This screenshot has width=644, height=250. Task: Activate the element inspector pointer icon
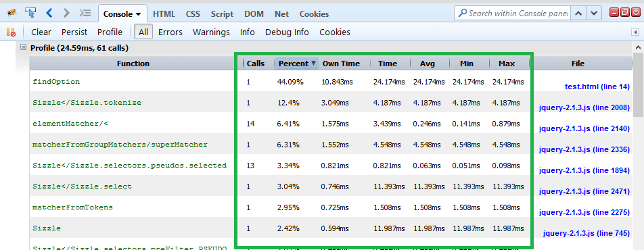click(30, 13)
